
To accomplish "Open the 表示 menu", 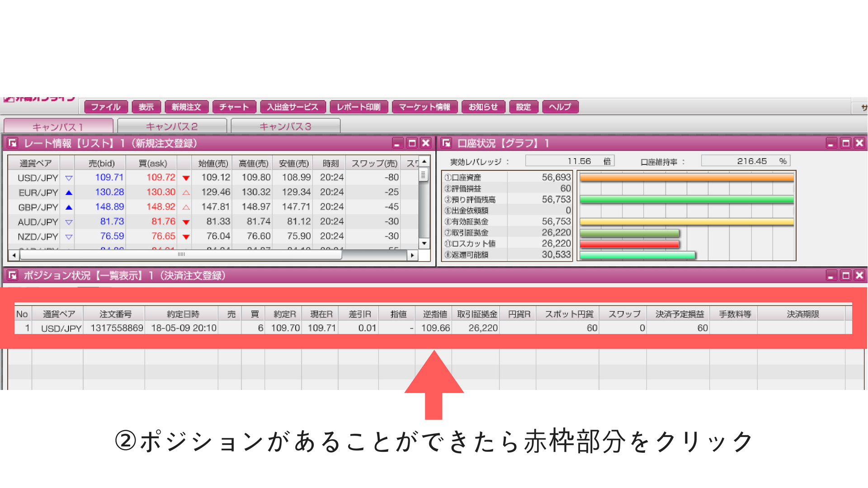I will (146, 107).
